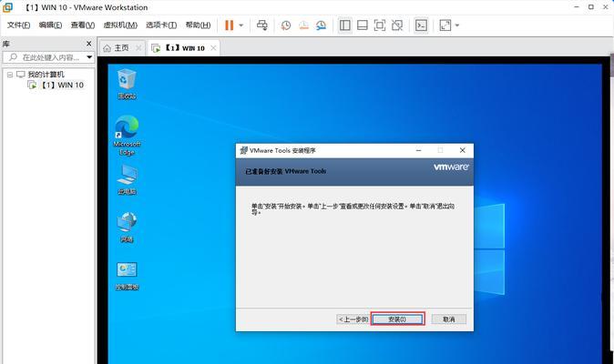This screenshot has height=364, width=614.
Task: Open the 编辑(E) menu
Action: pyautogui.click(x=50, y=25)
